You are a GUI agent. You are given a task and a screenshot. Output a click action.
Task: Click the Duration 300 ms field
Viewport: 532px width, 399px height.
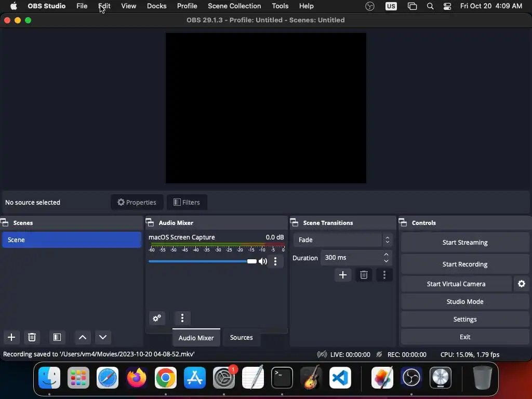pos(356,258)
